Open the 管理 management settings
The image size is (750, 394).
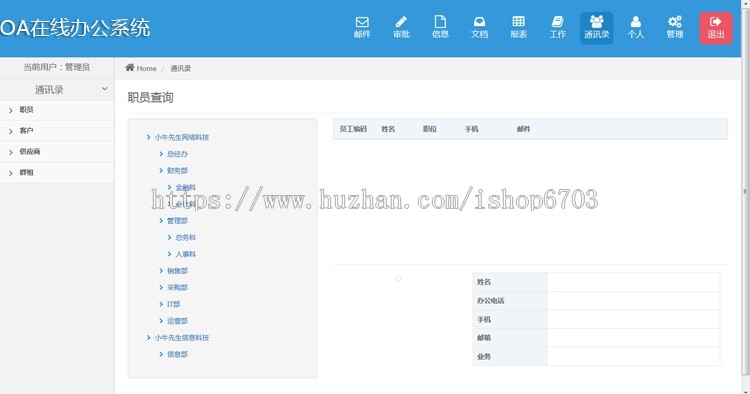675,28
